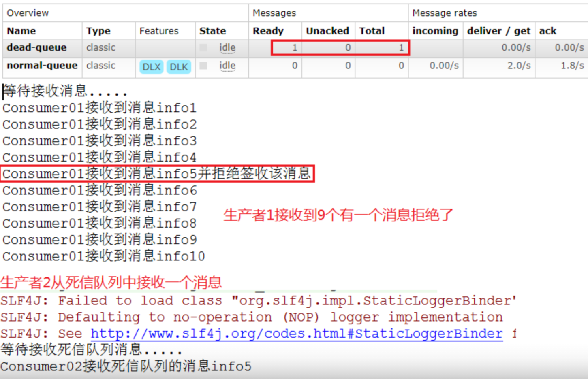This screenshot has height=379, width=588.
Task: Open the normal-queue queue link
Action: (42, 66)
